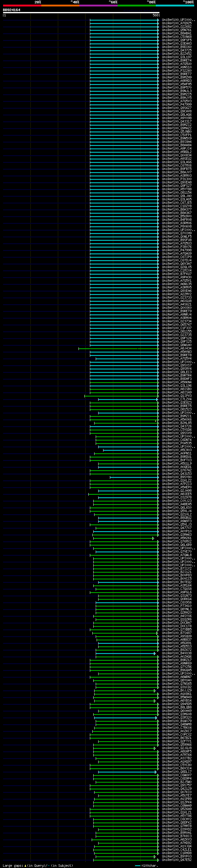Click the green alignment bar for UniRef100_A8J434

[x=119, y=349]
